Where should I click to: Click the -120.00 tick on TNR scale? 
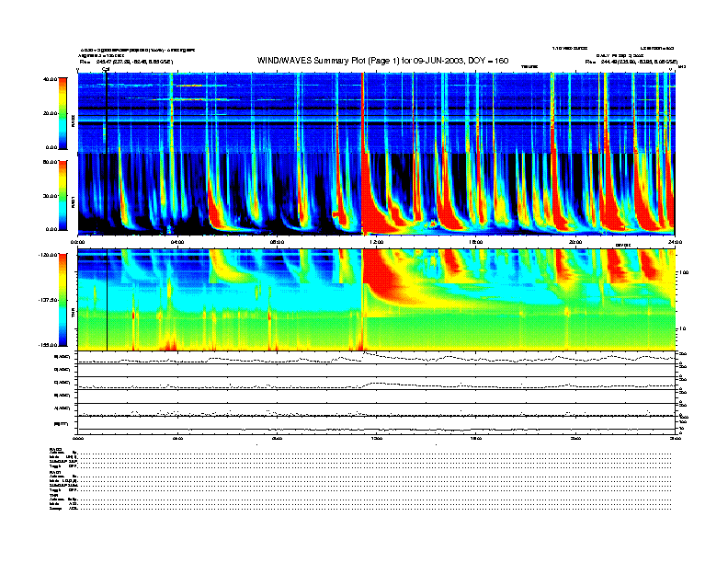[48, 255]
